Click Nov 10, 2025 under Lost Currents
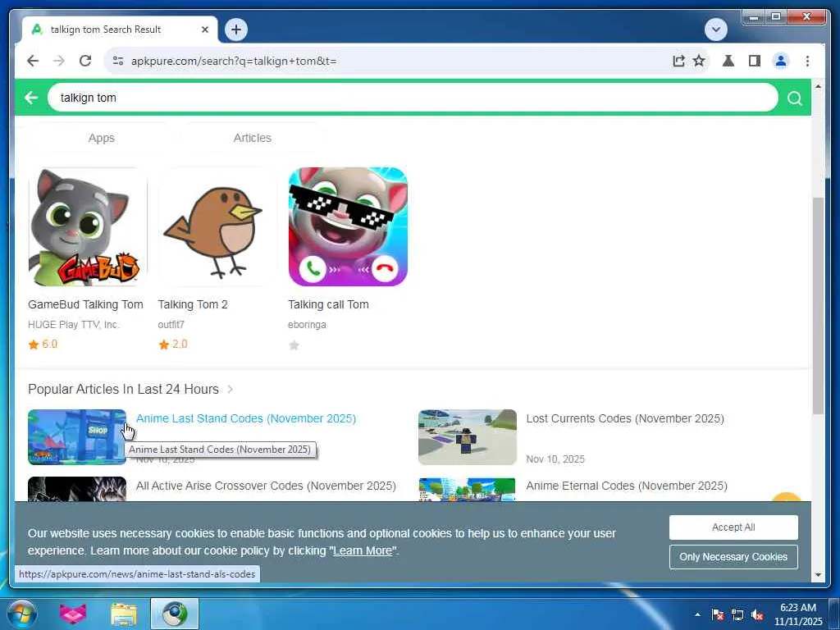 [555, 459]
